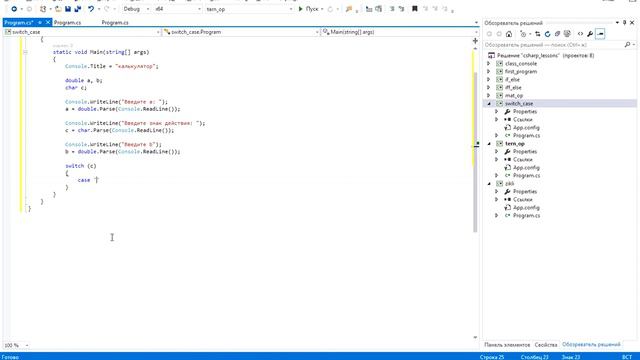Undo the last edit in the toolbar
Screen dimensions: 640x360
pos(91,9)
